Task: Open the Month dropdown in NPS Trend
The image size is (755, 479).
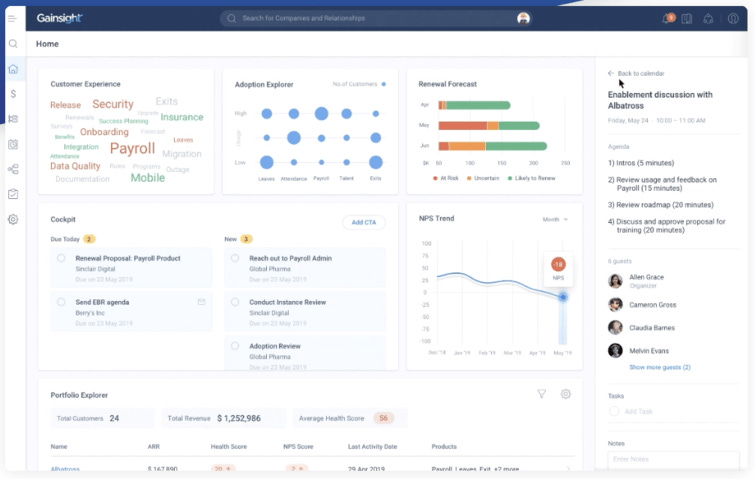Action: (x=555, y=220)
